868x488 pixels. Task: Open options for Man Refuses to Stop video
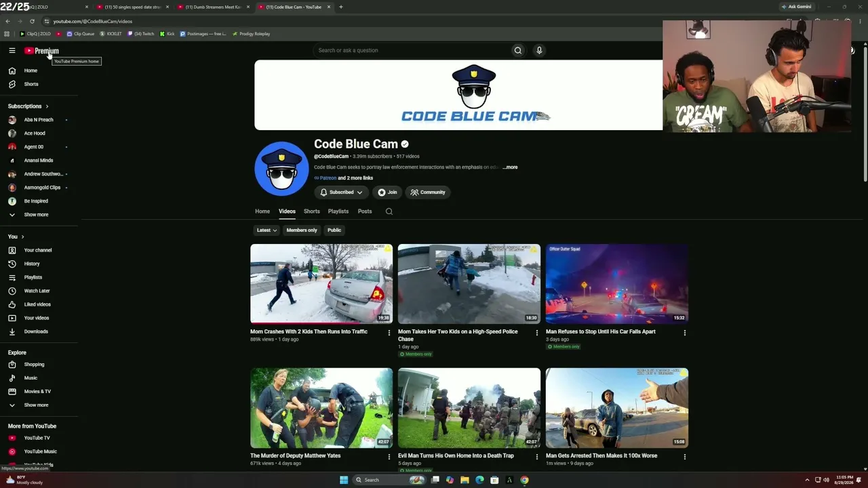coord(685,333)
